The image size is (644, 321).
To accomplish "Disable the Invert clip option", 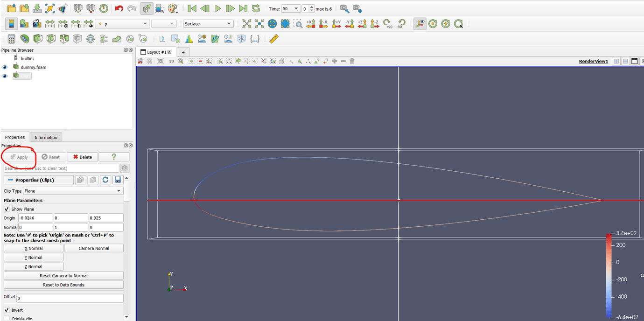I will [x=7, y=310].
